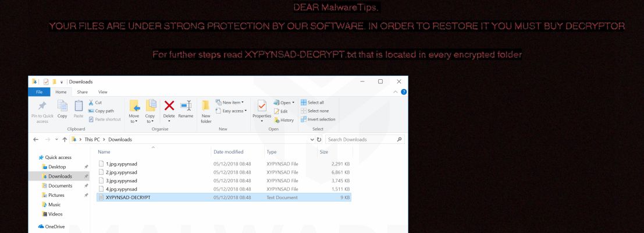Viewport: 644px width, 233px height.
Task: Click the Search Downloads field
Action: tap(365, 140)
